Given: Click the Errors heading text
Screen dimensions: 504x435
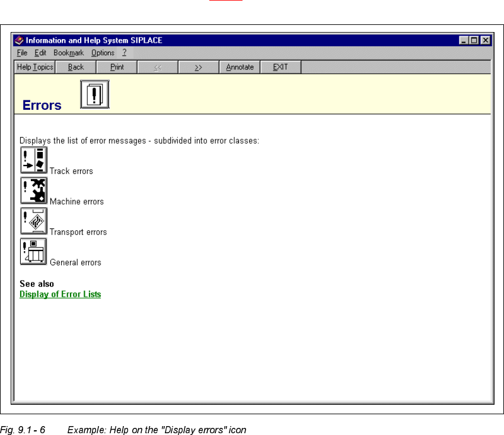Looking at the screenshot, I should click(x=42, y=106).
